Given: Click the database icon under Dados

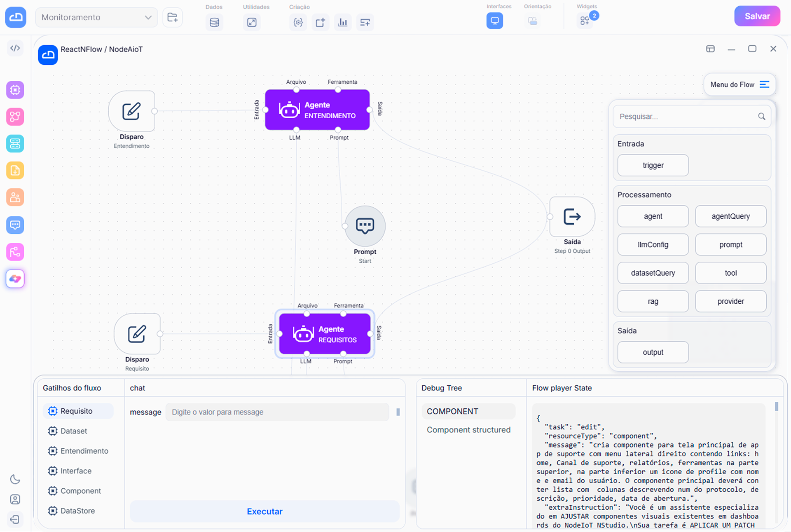Looking at the screenshot, I should [214, 22].
